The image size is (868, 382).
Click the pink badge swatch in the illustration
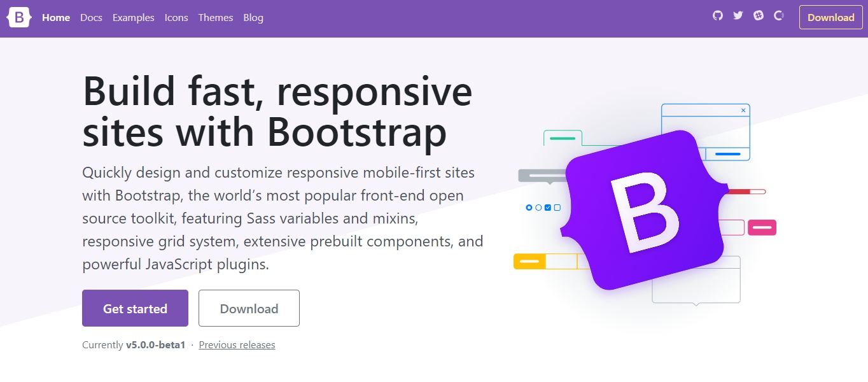[761, 227]
